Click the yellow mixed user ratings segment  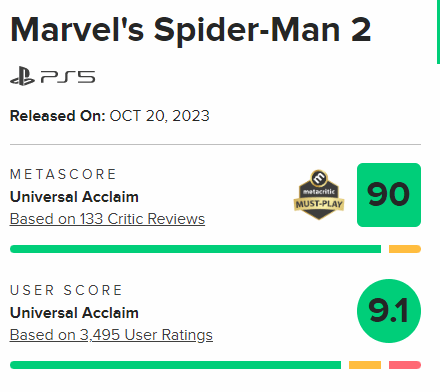click(x=365, y=365)
